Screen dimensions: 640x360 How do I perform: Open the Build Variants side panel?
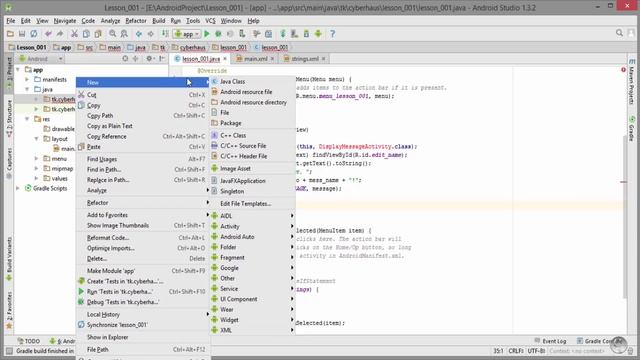click(x=9, y=259)
